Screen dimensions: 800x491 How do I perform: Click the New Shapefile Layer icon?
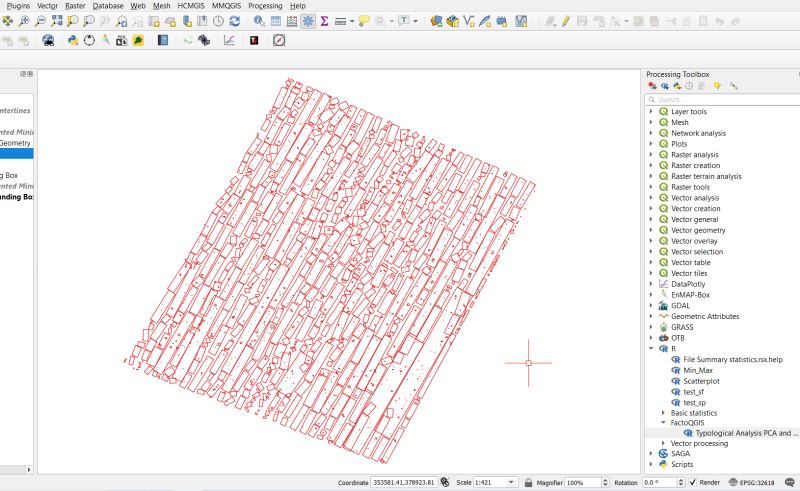click(468, 21)
